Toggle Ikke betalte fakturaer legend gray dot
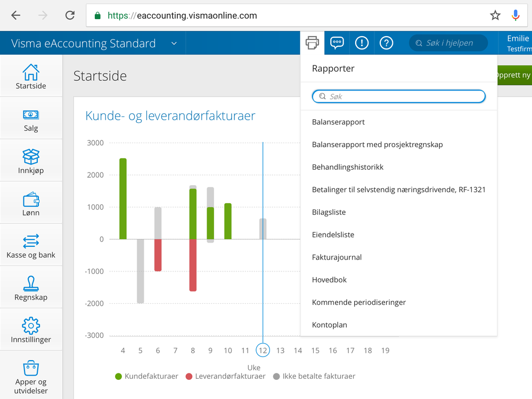The height and width of the screenshot is (399, 532). (x=276, y=376)
